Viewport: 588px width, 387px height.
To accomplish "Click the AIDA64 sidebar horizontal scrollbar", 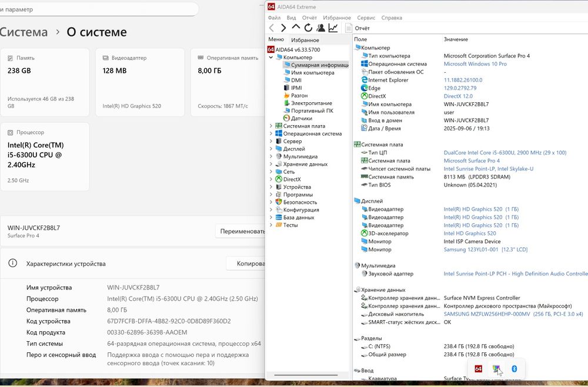I will (x=306, y=375).
